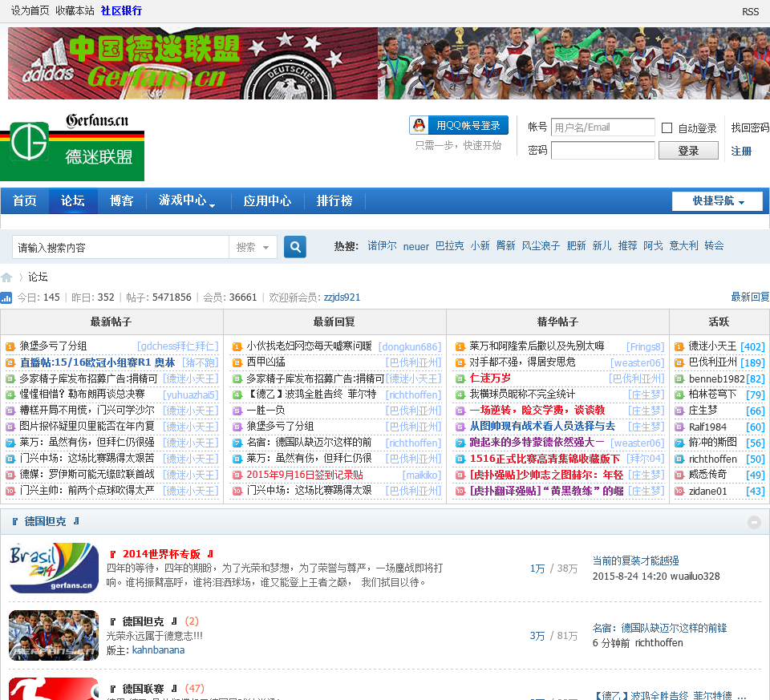Click the 收藏本站 link

75,10
